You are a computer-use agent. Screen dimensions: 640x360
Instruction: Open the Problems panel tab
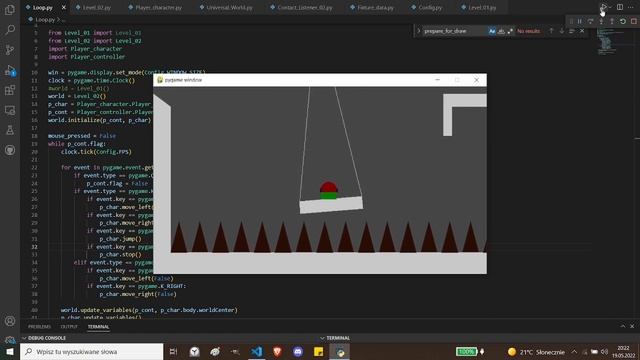click(40, 327)
